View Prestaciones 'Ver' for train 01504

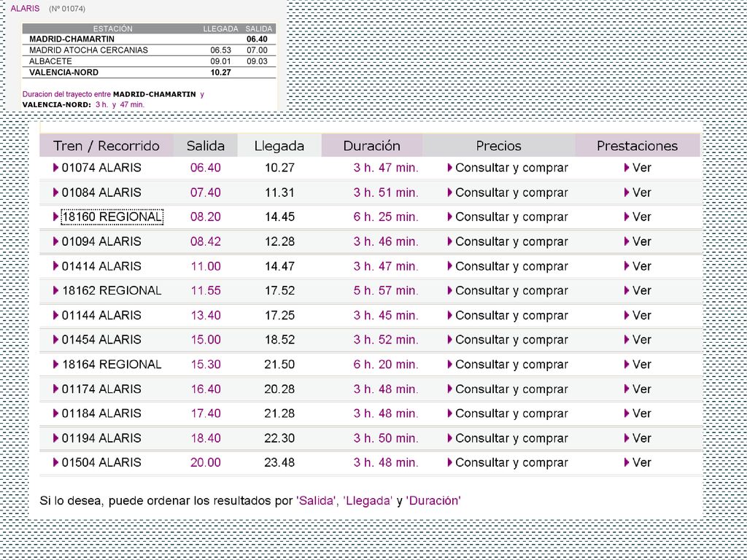coord(641,462)
